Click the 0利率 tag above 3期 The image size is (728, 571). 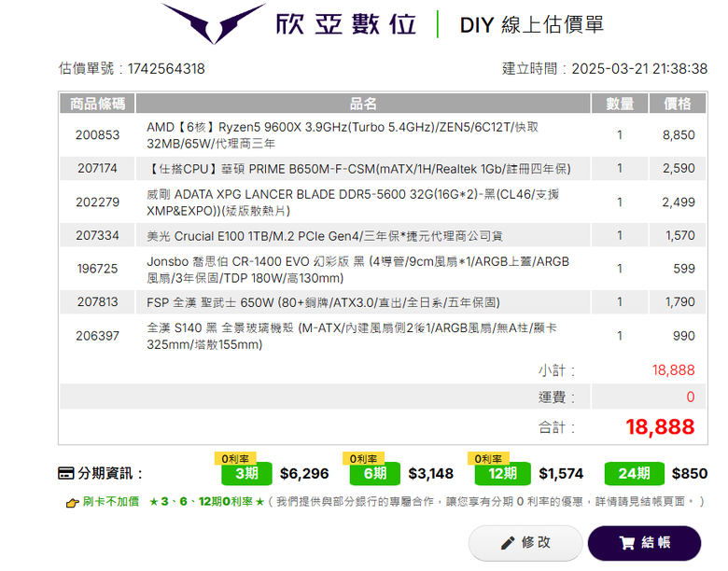coord(235,459)
